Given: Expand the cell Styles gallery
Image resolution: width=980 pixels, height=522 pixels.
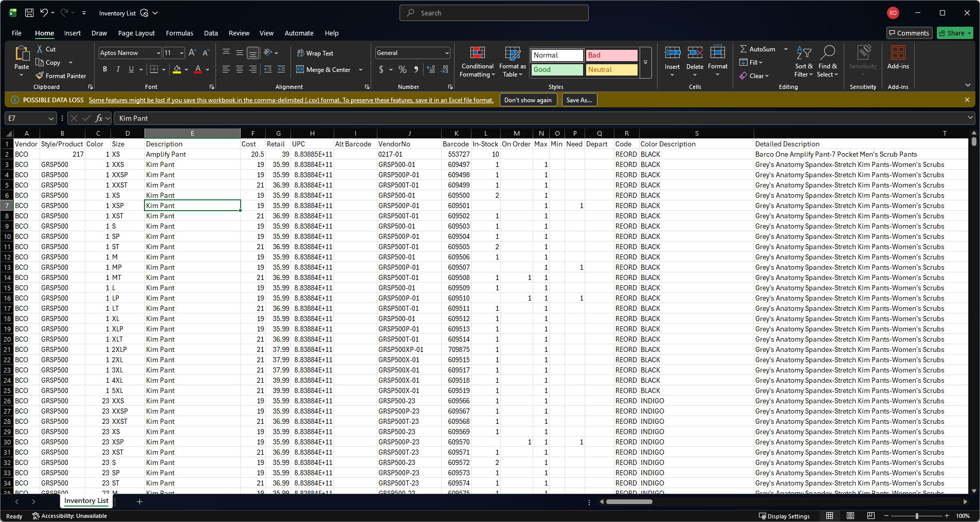Looking at the screenshot, I should (x=645, y=63).
